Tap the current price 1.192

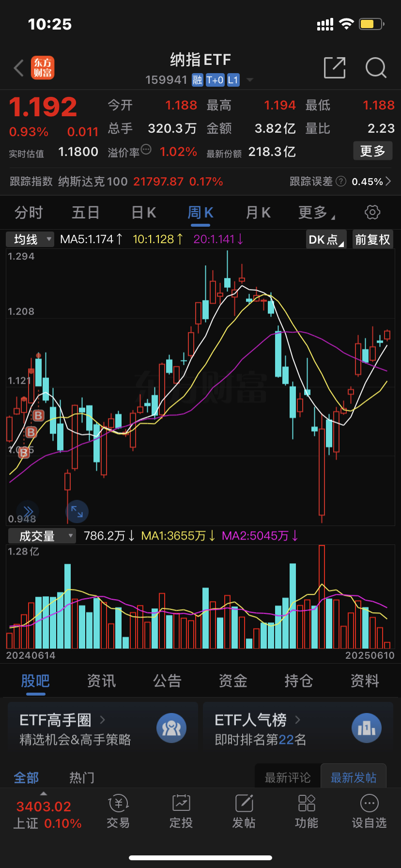43,107
